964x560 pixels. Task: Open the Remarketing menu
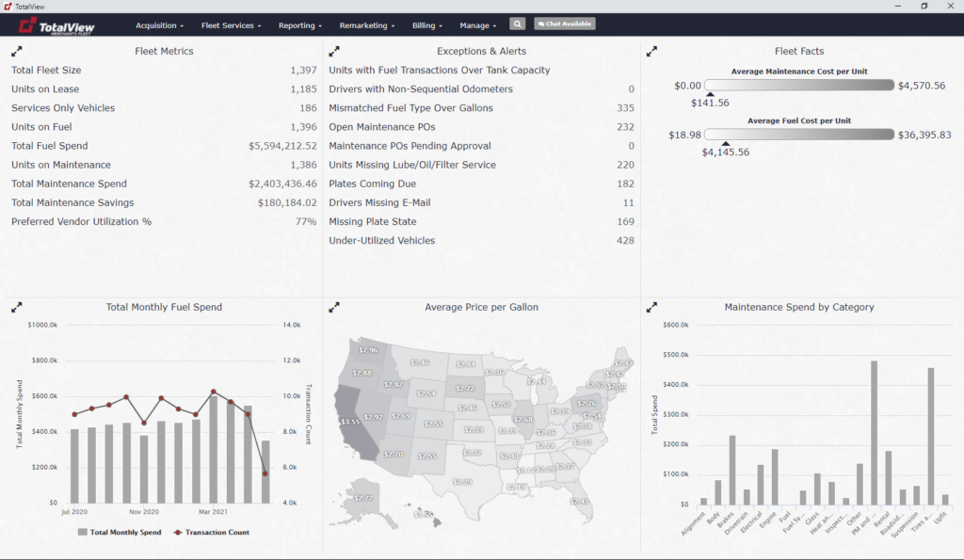pos(366,25)
